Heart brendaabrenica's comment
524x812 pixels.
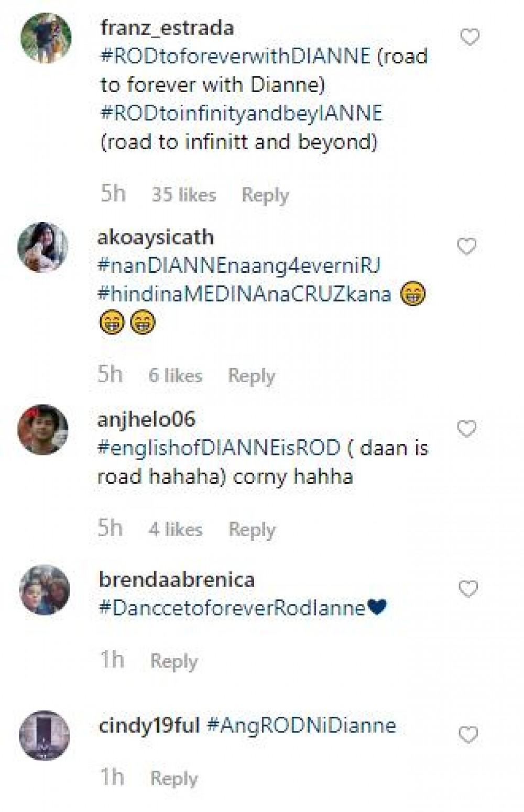coord(468,589)
